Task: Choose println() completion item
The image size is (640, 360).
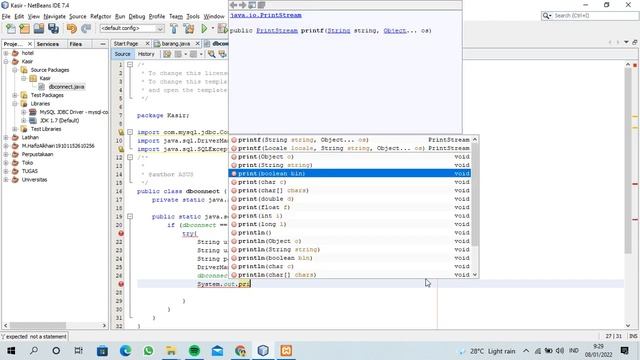Action: [350, 233]
